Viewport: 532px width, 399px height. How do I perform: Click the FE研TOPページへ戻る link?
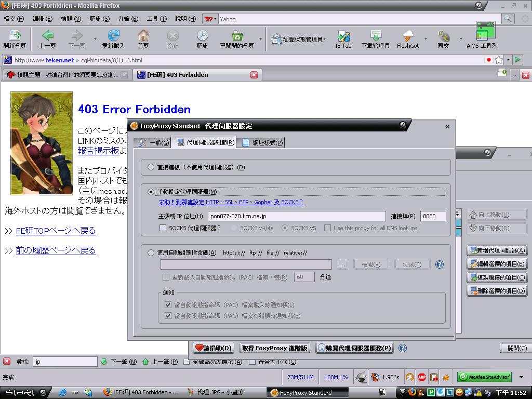(56, 231)
